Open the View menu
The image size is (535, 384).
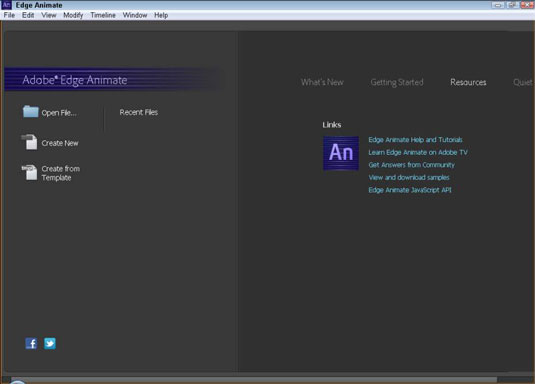(x=49, y=15)
